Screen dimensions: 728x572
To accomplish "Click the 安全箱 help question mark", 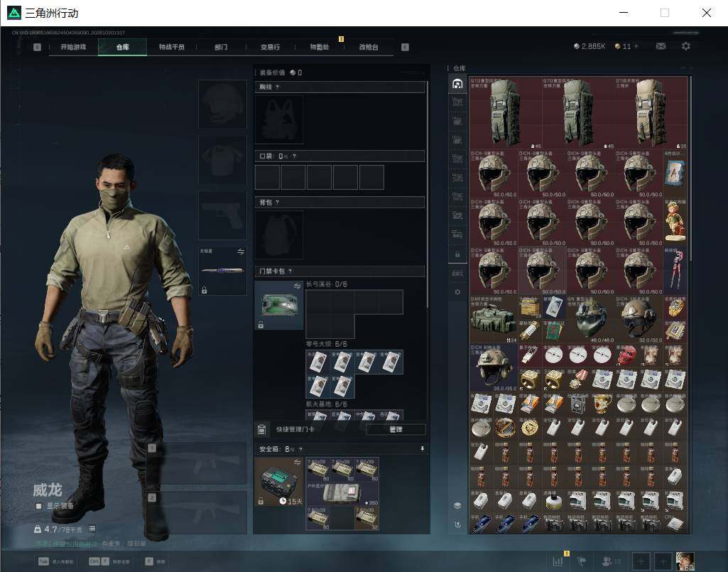I will (301, 449).
